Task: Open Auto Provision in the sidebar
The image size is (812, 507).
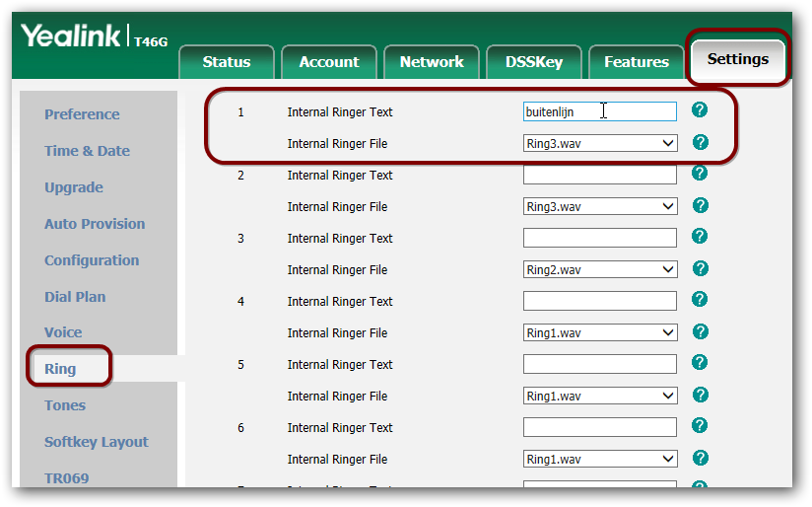Action: 95,224
